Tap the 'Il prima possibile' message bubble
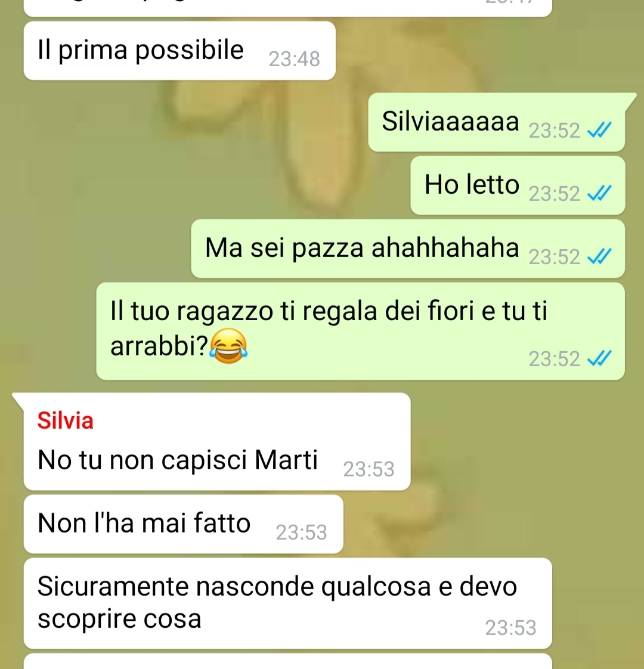The image size is (644, 669). pos(179,51)
